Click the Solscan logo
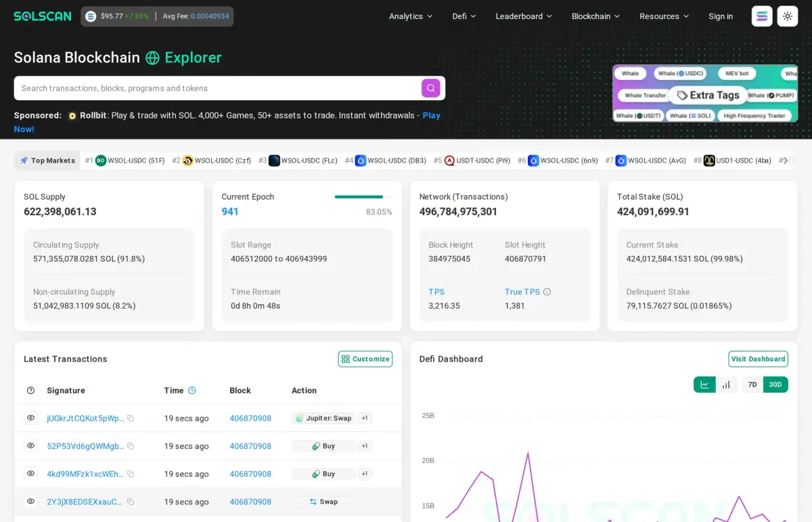The image size is (812, 522). (43, 16)
